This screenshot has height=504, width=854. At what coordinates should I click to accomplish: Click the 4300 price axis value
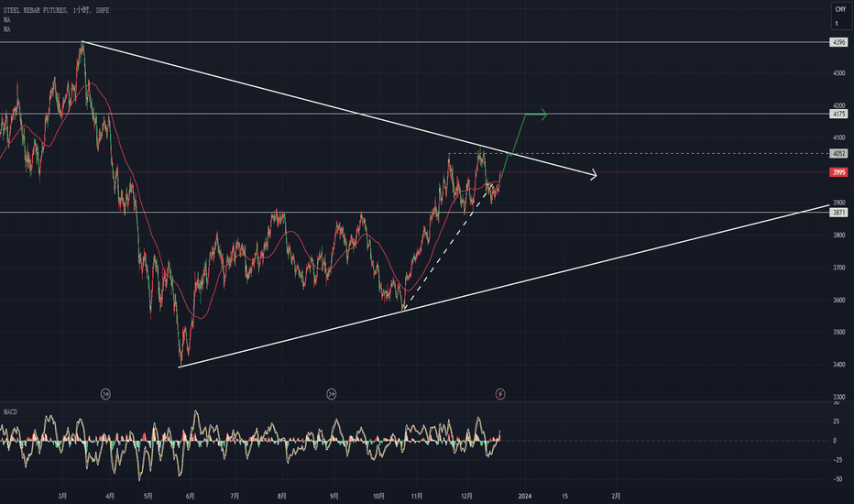click(838, 73)
